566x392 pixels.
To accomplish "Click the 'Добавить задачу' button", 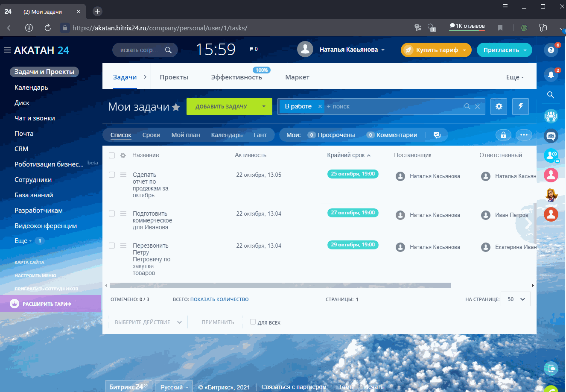I will pyautogui.click(x=221, y=107).
